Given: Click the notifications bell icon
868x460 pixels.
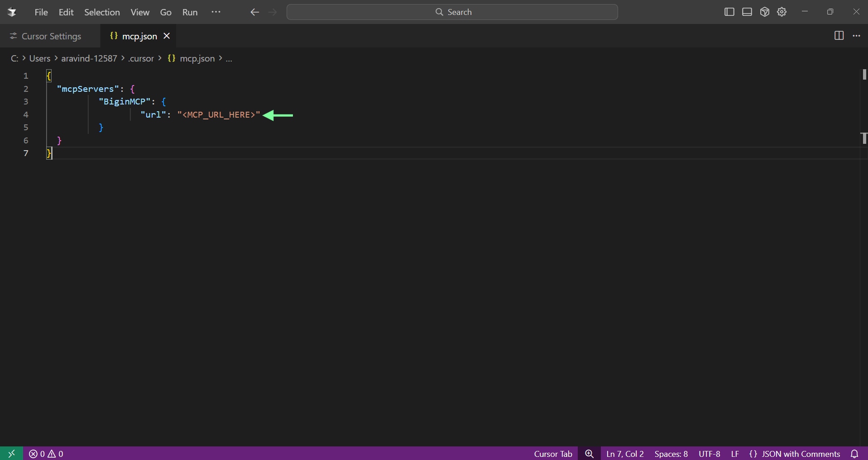Looking at the screenshot, I should pyautogui.click(x=854, y=454).
